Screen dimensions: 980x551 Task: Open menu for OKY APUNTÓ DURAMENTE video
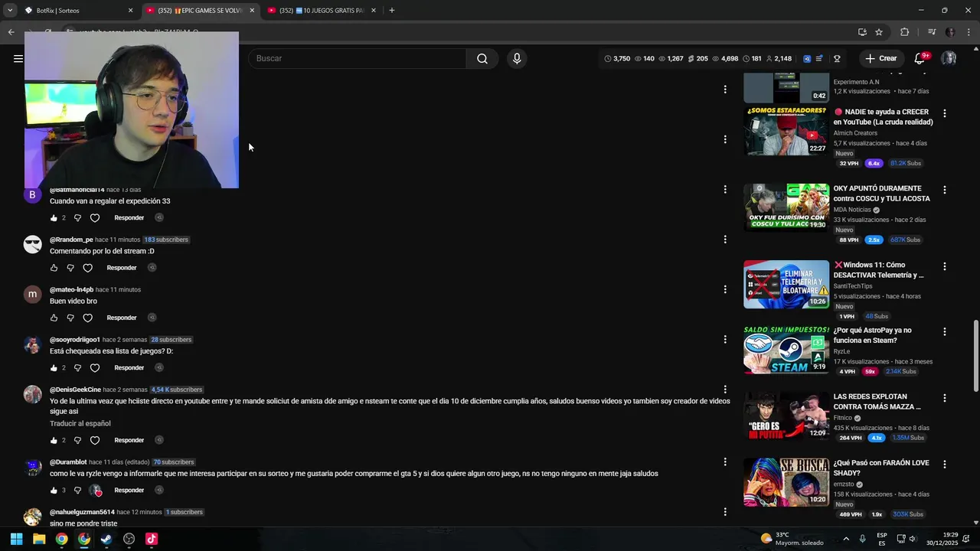(944, 190)
